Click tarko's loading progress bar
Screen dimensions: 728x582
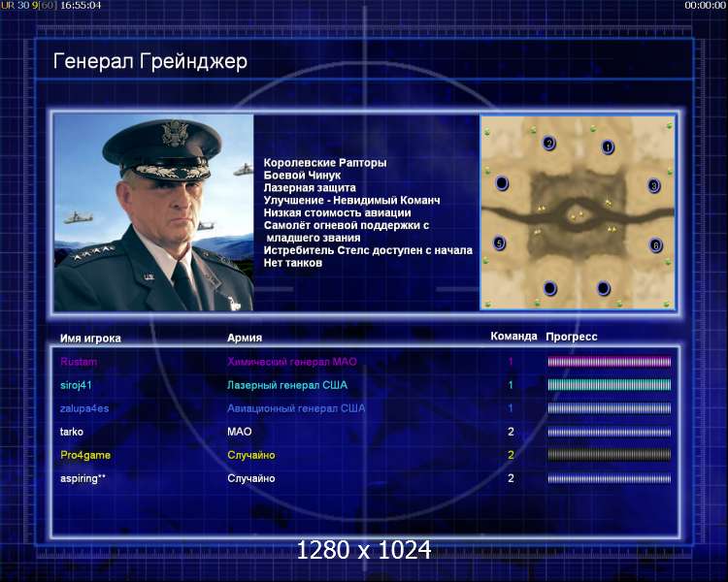[x=610, y=432]
